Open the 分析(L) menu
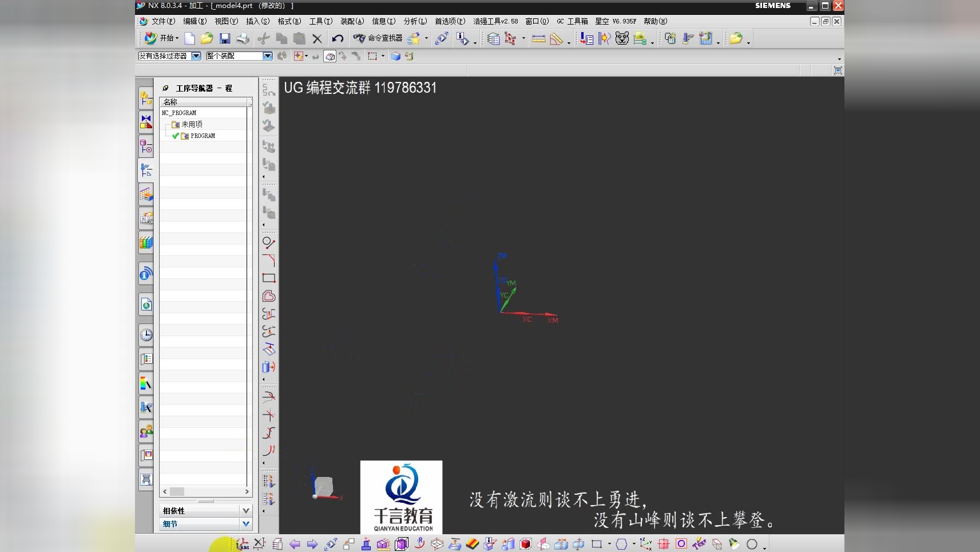The width and height of the screenshot is (980, 552). (415, 21)
